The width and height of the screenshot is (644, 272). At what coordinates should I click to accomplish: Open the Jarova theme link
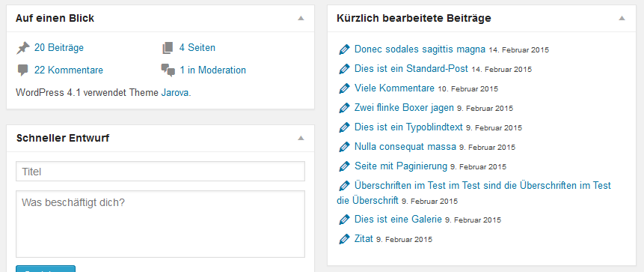tap(174, 93)
